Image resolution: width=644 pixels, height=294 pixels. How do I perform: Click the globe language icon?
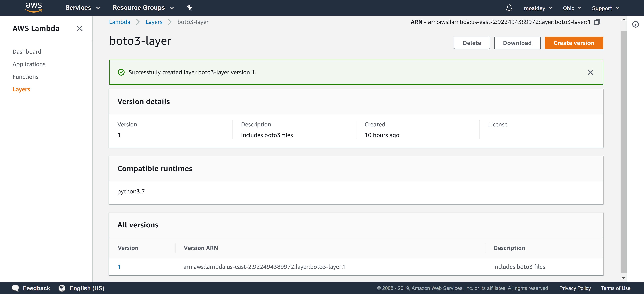click(x=62, y=288)
